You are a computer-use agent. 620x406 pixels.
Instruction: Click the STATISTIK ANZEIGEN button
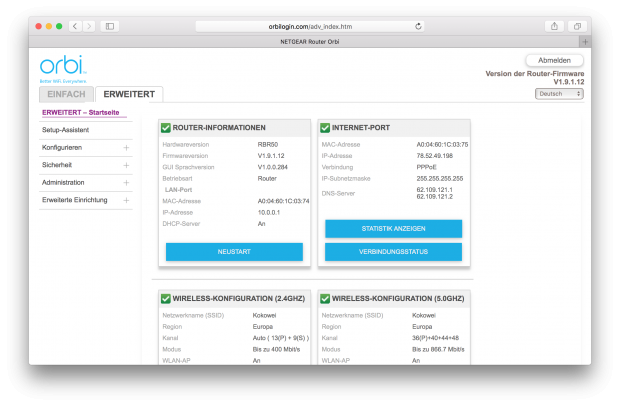393,228
